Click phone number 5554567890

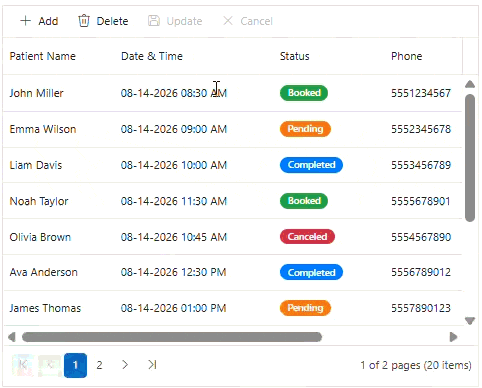click(421, 237)
